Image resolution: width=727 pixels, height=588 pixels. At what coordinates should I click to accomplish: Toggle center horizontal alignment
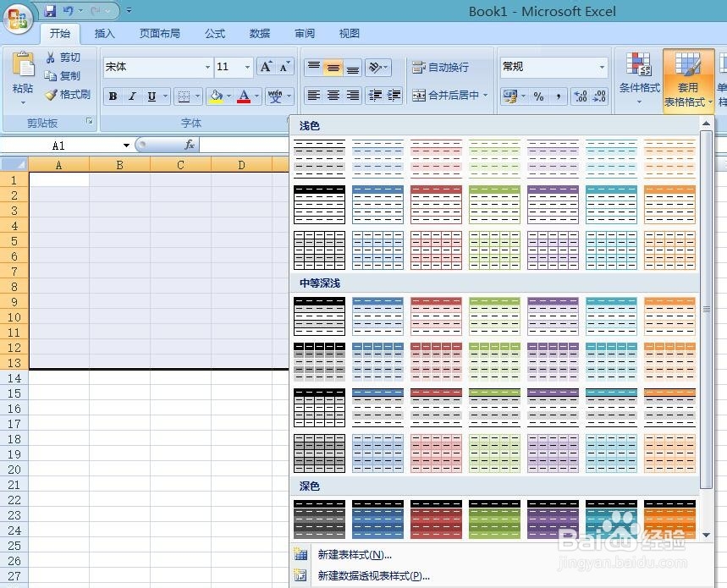pos(333,96)
